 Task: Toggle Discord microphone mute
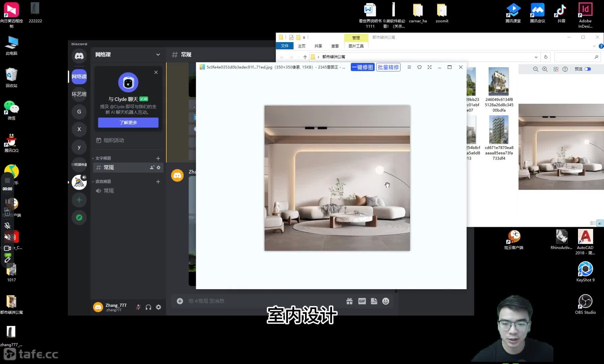click(138, 307)
